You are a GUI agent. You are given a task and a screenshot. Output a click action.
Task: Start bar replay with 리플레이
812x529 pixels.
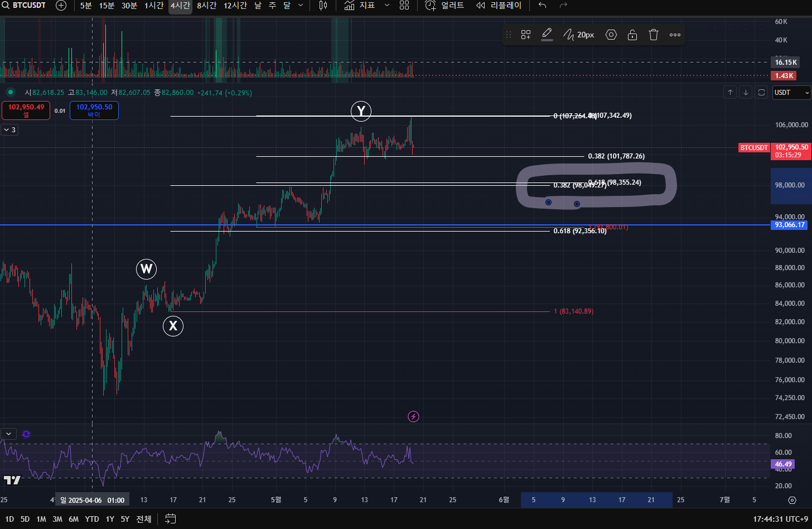coord(499,5)
